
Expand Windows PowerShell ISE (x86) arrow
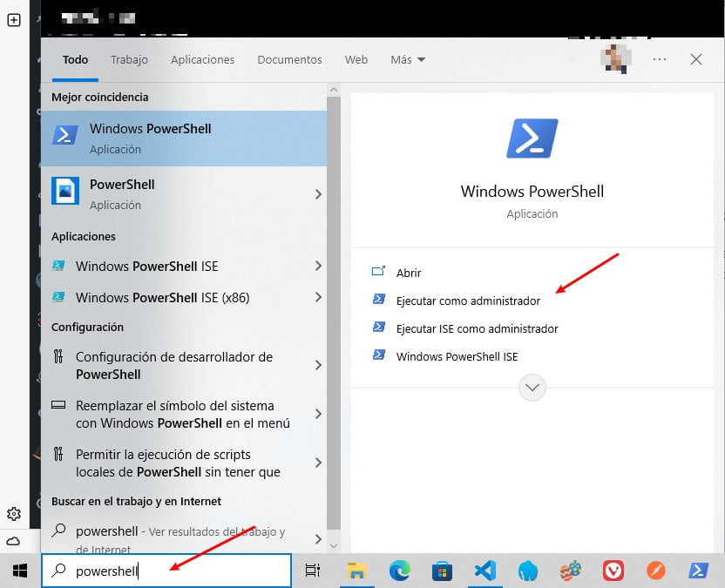318,297
